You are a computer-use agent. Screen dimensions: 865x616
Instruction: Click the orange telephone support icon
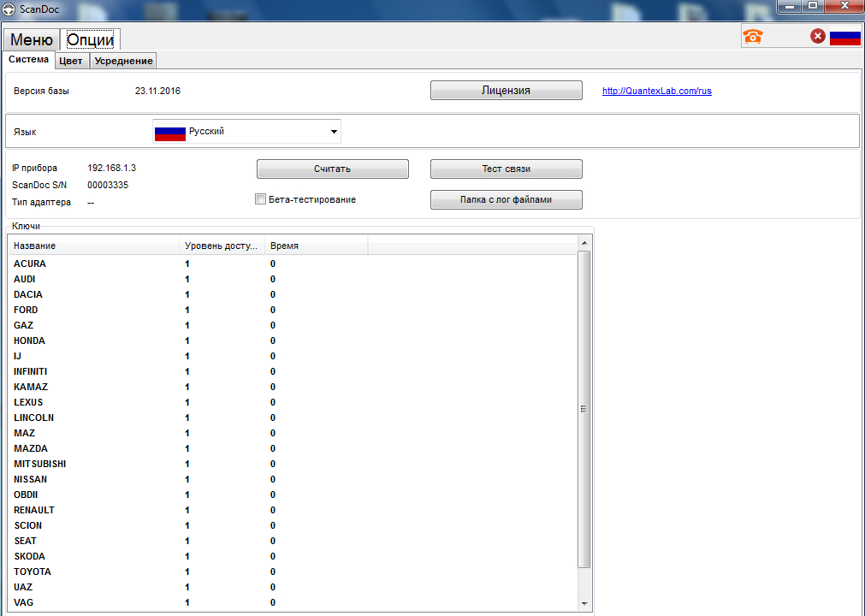click(x=752, y=37)
